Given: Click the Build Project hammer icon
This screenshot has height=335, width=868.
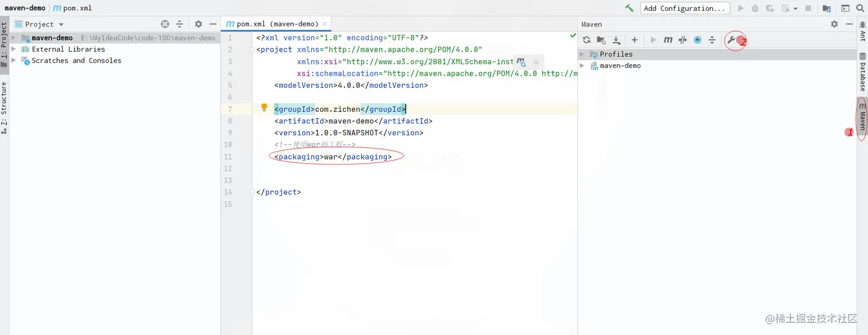Looking at the screenshot, I should (630, 8).
